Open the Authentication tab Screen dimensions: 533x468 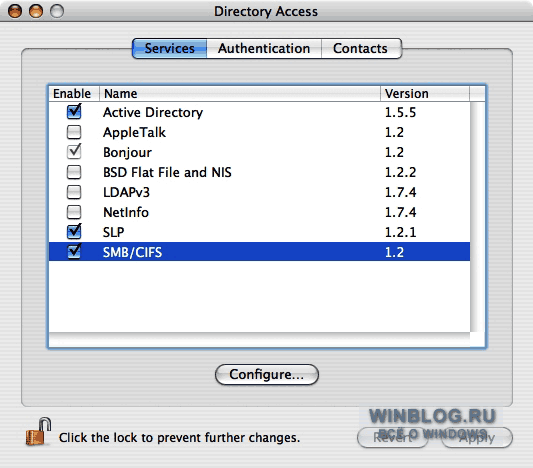tap(264, 48)
